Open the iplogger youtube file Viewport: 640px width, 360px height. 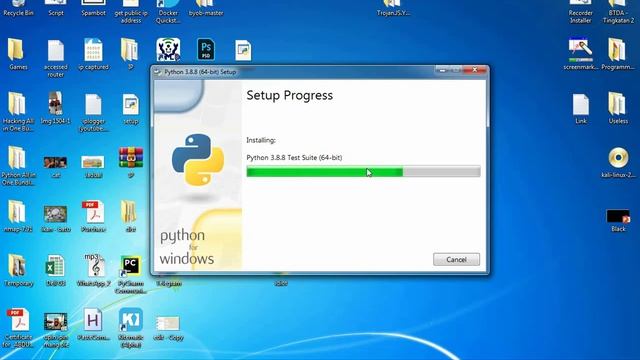[93, 112]
